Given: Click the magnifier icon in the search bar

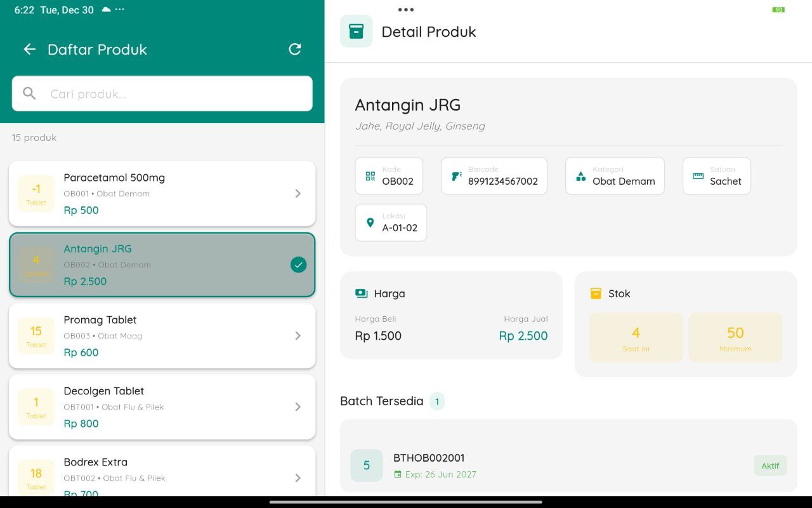Looking at the screenshot, I should tap(29, 93).
